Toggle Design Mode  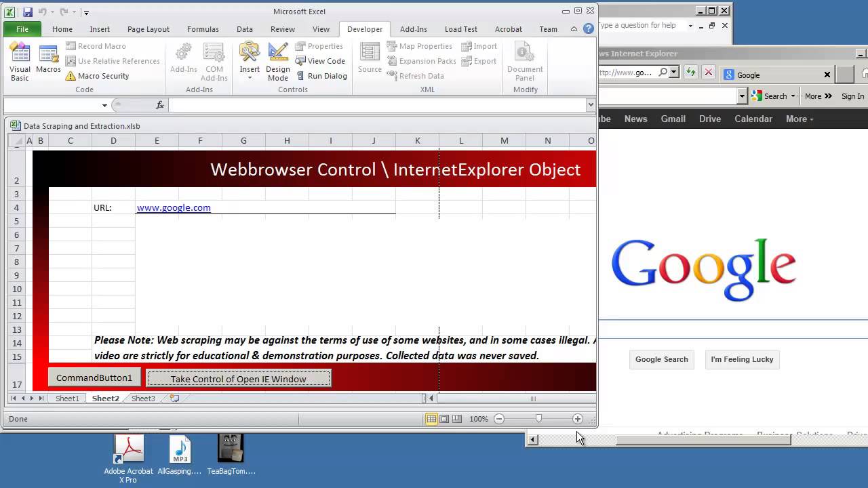tap(278, 62)
